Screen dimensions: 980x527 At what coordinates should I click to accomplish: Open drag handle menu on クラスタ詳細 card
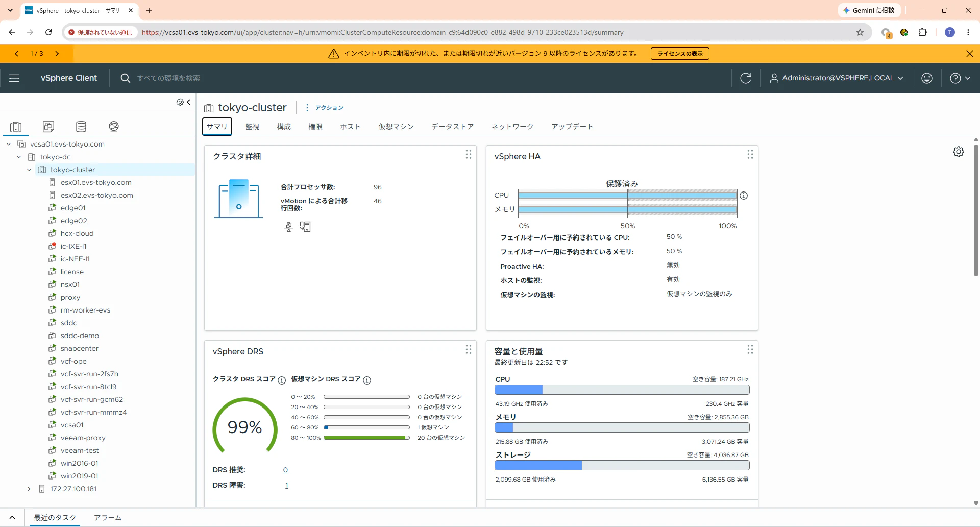468,155
